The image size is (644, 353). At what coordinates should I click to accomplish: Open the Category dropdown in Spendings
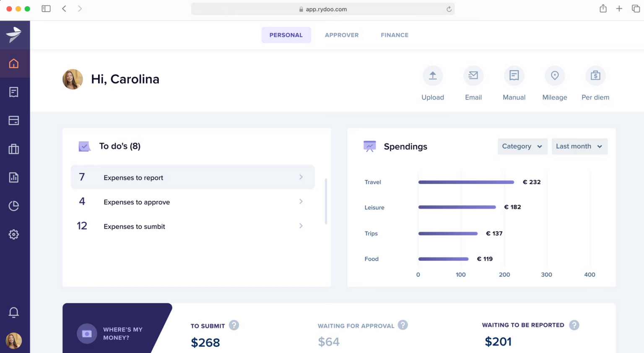click(x=522, y=146)
